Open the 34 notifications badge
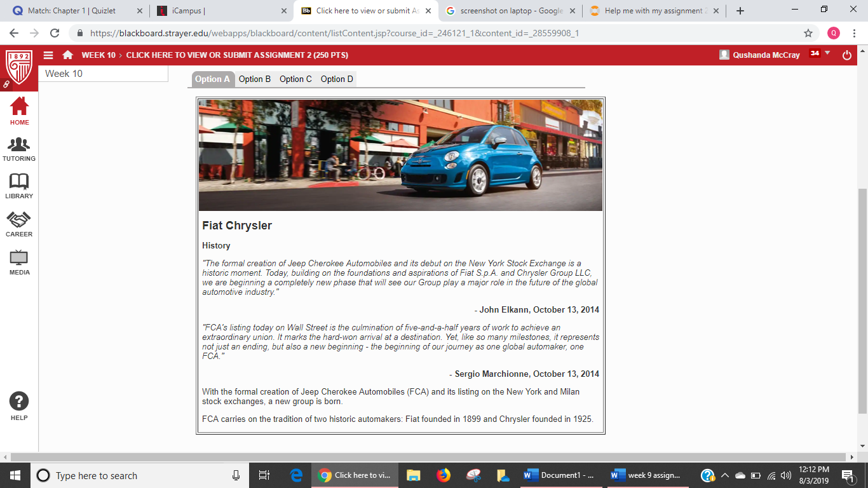 tap(815, 53)
